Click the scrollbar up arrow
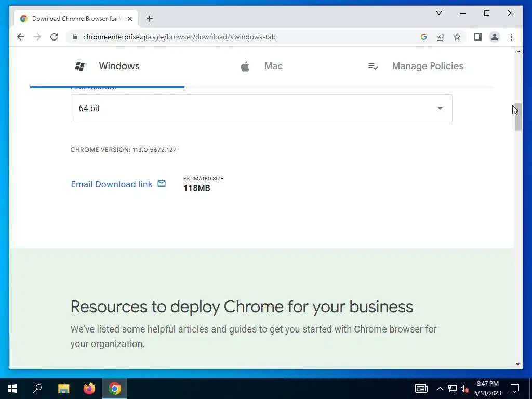 [518, 51]
